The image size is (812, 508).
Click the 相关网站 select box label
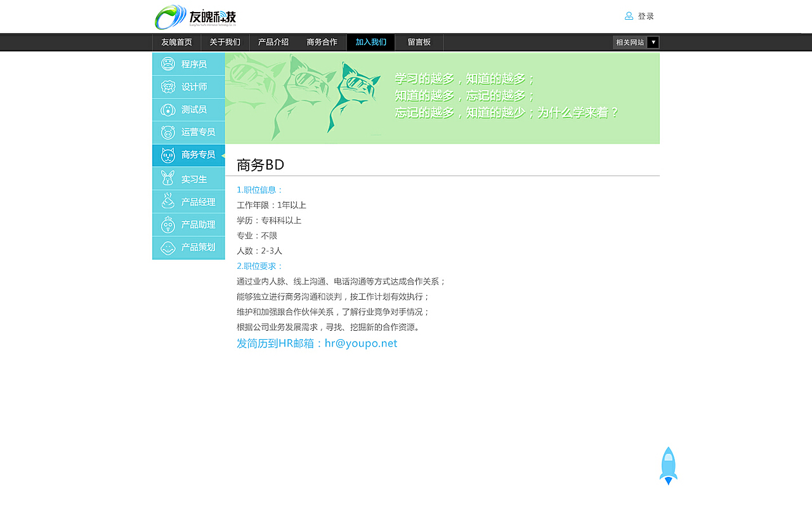click(x=630, y=43)
